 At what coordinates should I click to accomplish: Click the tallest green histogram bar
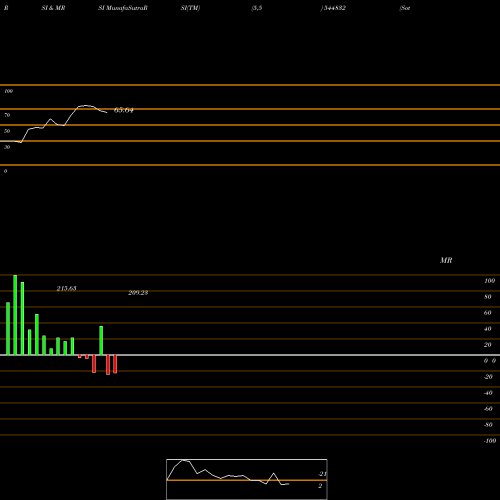[15, 315]
